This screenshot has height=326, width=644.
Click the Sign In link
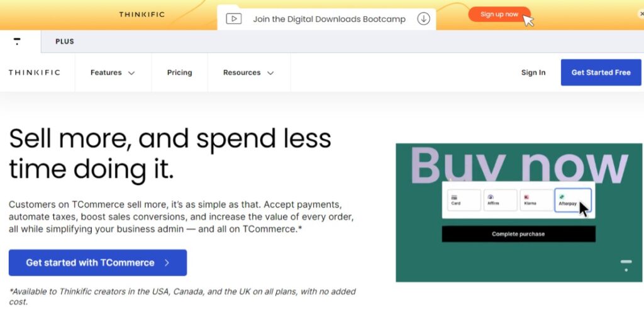pos(533,73)
